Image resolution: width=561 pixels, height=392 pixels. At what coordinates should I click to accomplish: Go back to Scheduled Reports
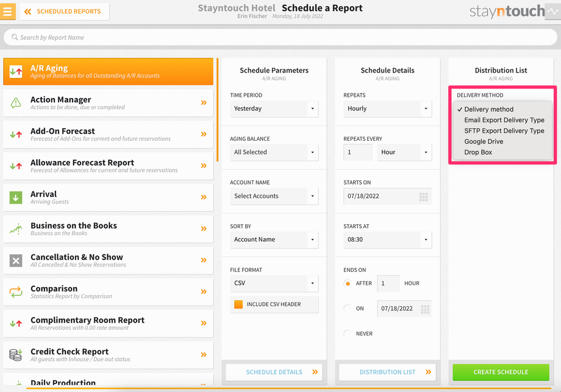(x=65, y=12)
